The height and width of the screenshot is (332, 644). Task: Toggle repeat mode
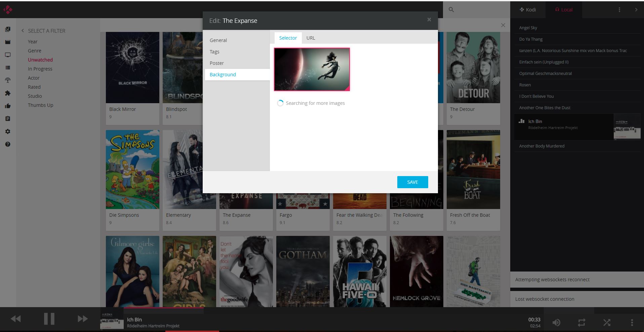581,323
